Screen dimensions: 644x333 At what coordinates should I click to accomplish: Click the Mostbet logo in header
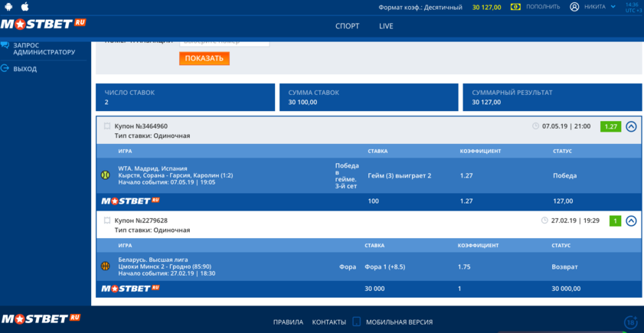pos(43,24)
